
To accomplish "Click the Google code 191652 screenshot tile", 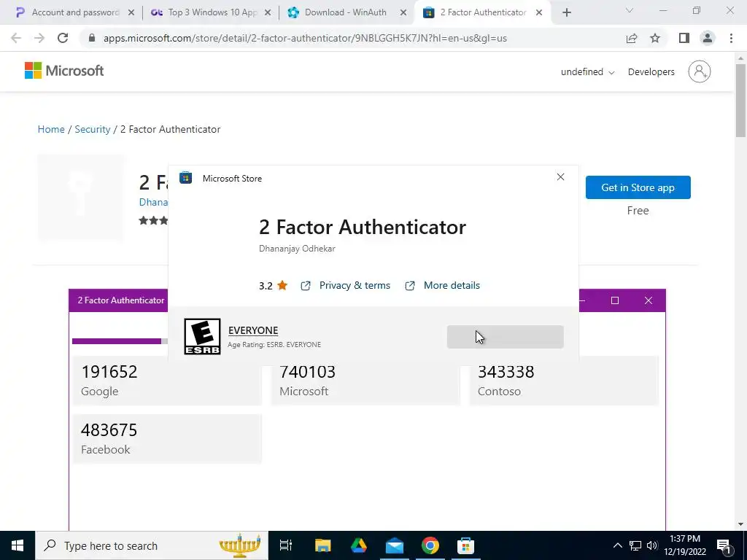I will [167, 381].
